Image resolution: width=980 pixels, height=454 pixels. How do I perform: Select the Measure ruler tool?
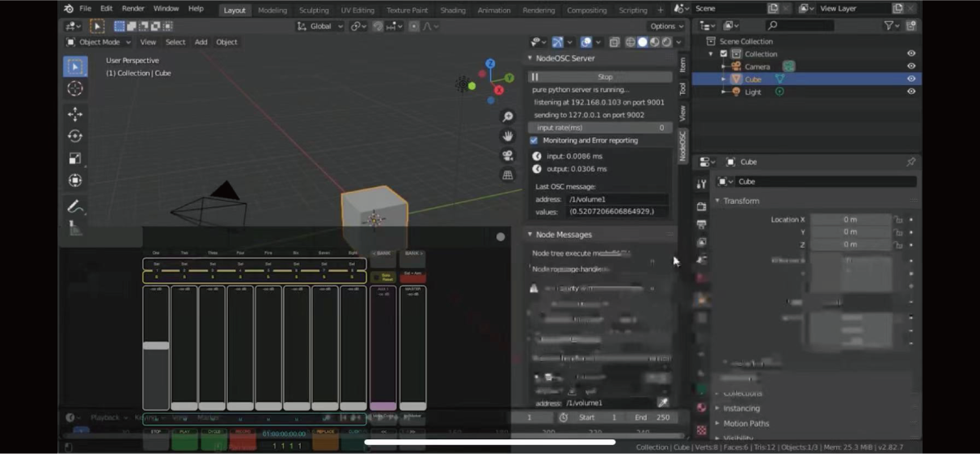[75, 229]
